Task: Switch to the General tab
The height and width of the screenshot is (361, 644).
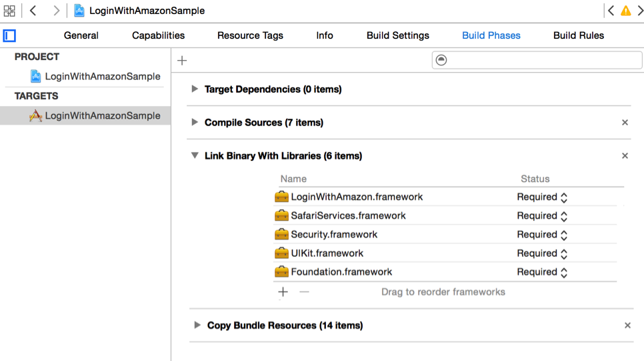Action: 81,35
